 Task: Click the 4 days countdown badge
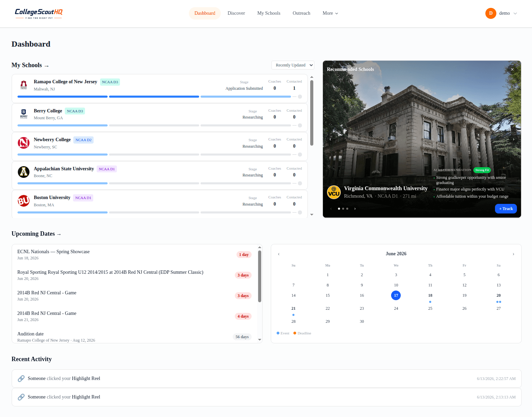[x=243, y=316]
